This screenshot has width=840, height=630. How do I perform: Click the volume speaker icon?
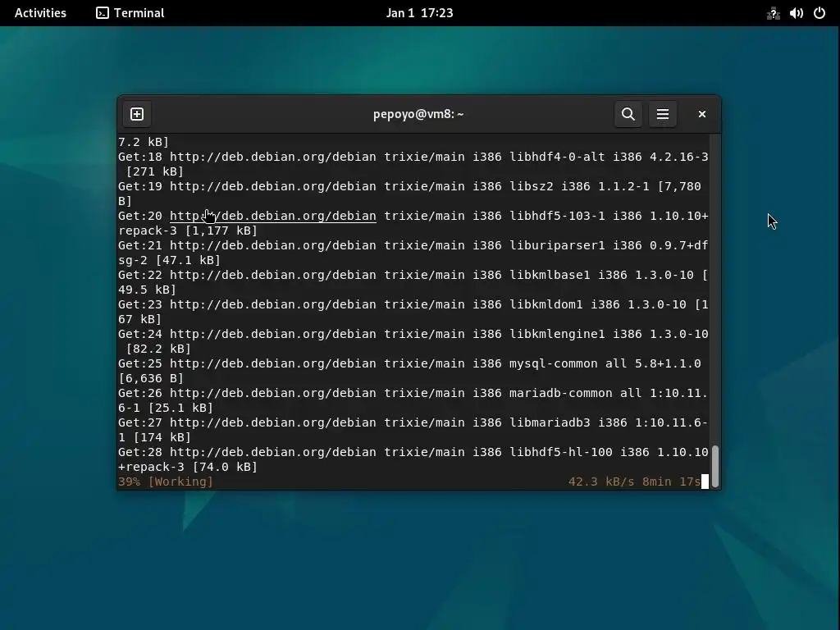(x=796, y=13)
